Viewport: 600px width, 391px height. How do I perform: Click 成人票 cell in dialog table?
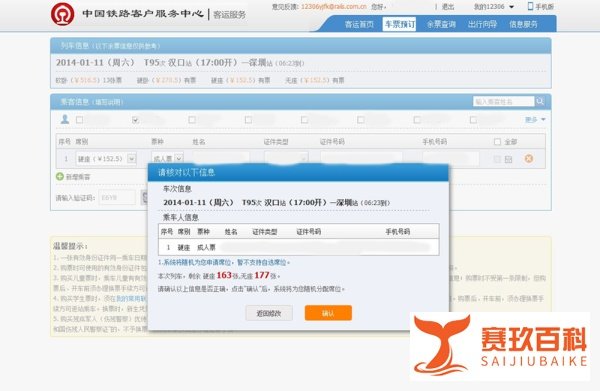point(206,248)
